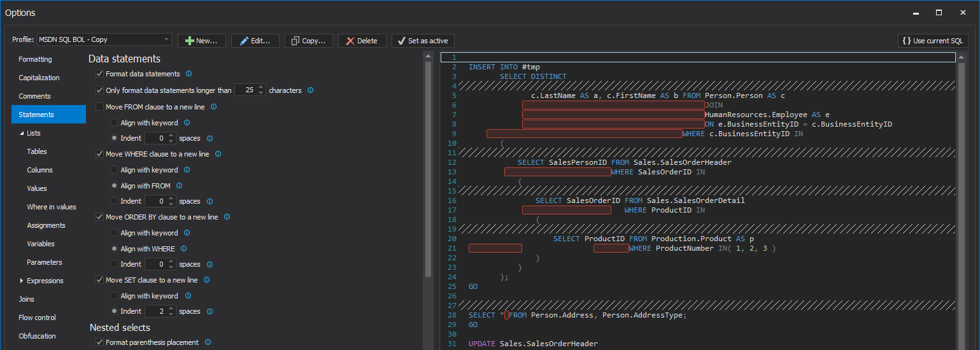The height and width of the screenshot is (350, 980).
Task: Click the Edit profile button
Action: tap(255, 41)
